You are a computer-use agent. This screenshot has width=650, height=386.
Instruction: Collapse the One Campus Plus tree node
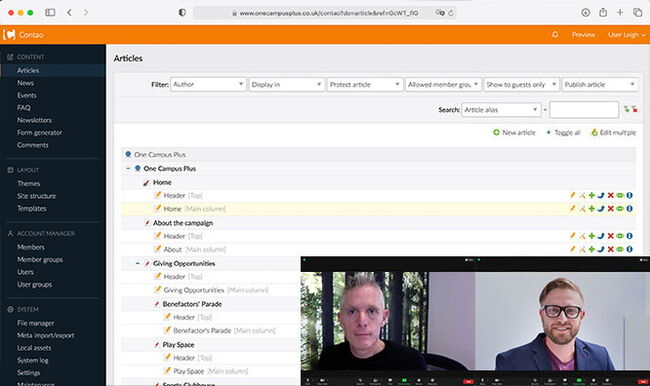[128, 168]
